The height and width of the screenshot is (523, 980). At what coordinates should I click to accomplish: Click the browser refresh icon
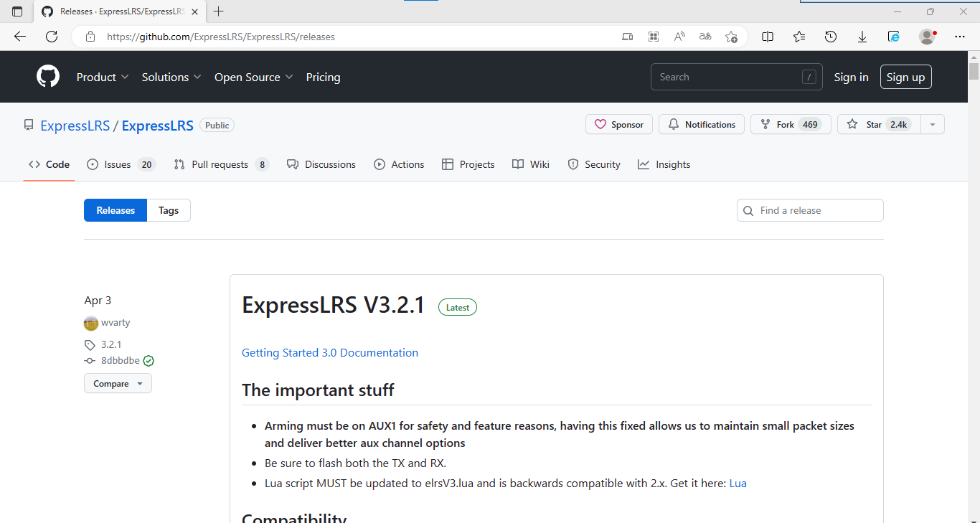52,37
